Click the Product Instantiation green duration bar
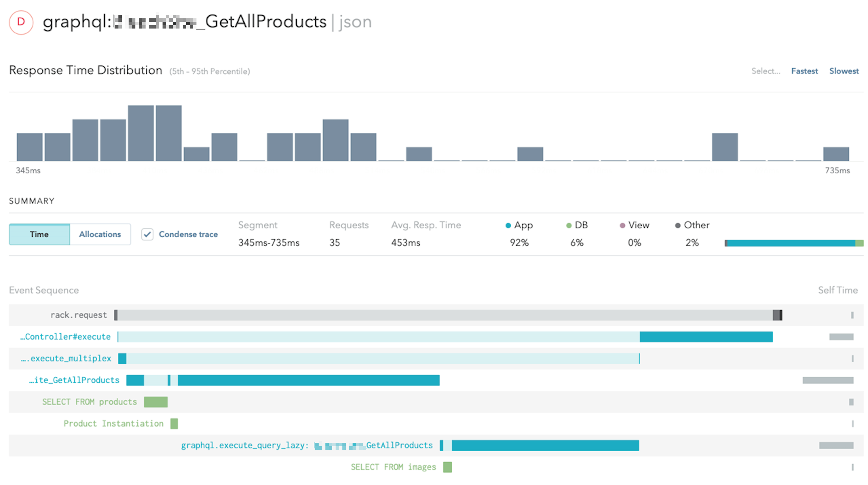The width and height of the screenshot is (868, 485). click(x=174, y=423)
